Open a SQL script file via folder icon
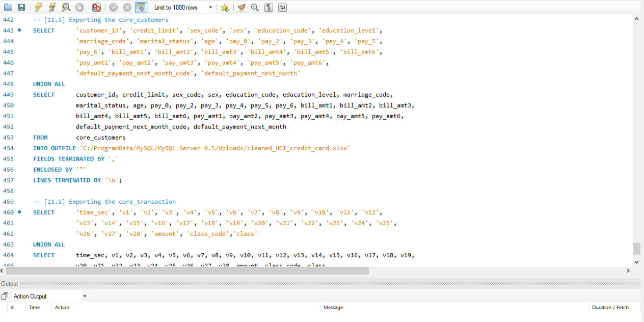This screenshot has width=644, height=322. pyautogui.click(x=8, y=7)
